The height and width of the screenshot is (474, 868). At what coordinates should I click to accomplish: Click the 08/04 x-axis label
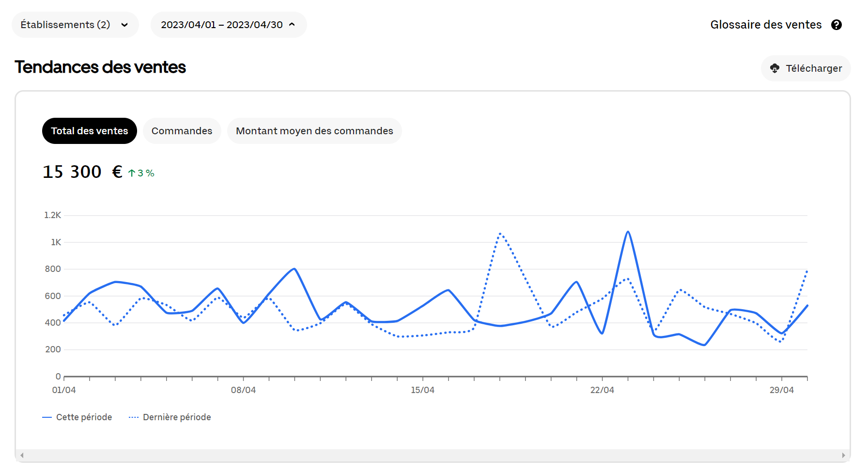pos(243,390)
